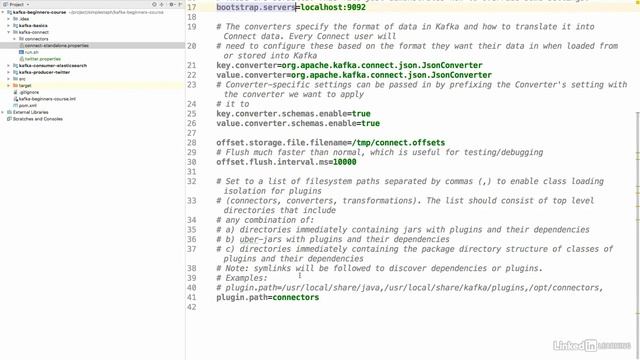
Task: Click the Project tool window icon
Action: 6,4
